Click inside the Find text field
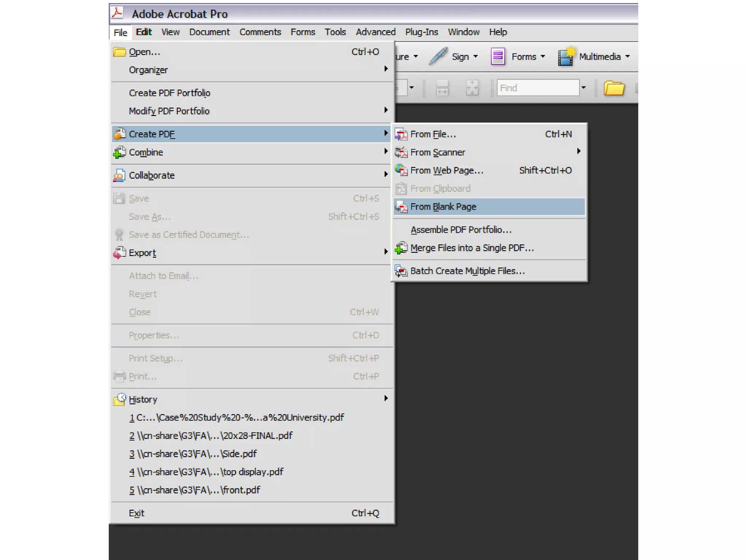 click(538, 88)
